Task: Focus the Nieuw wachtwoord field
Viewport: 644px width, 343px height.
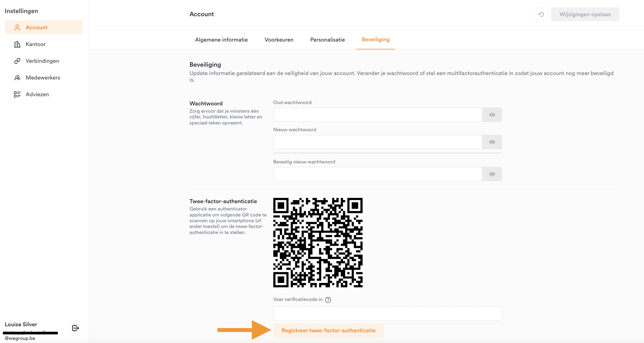Action: point(378,142)
